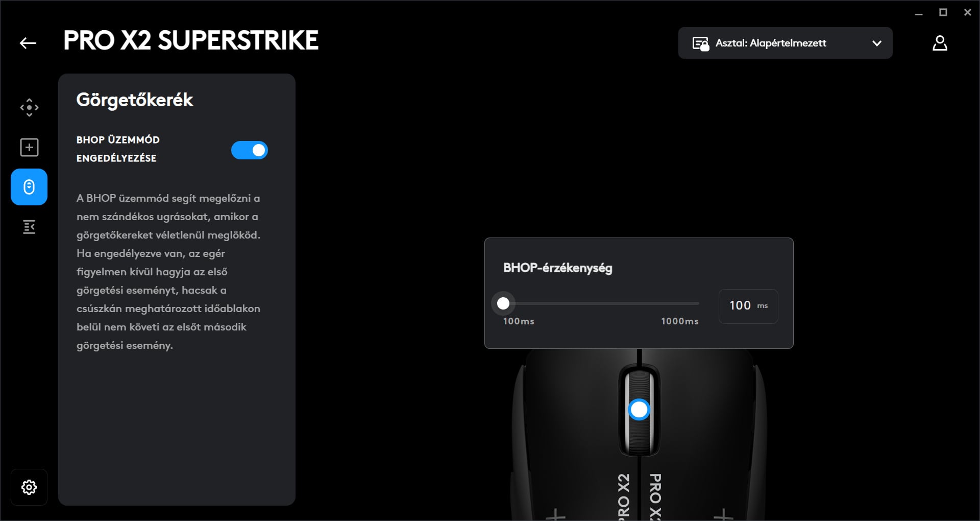Open the user account icon
This screenshot has height=521, width=980.
[x=940, y=43]
